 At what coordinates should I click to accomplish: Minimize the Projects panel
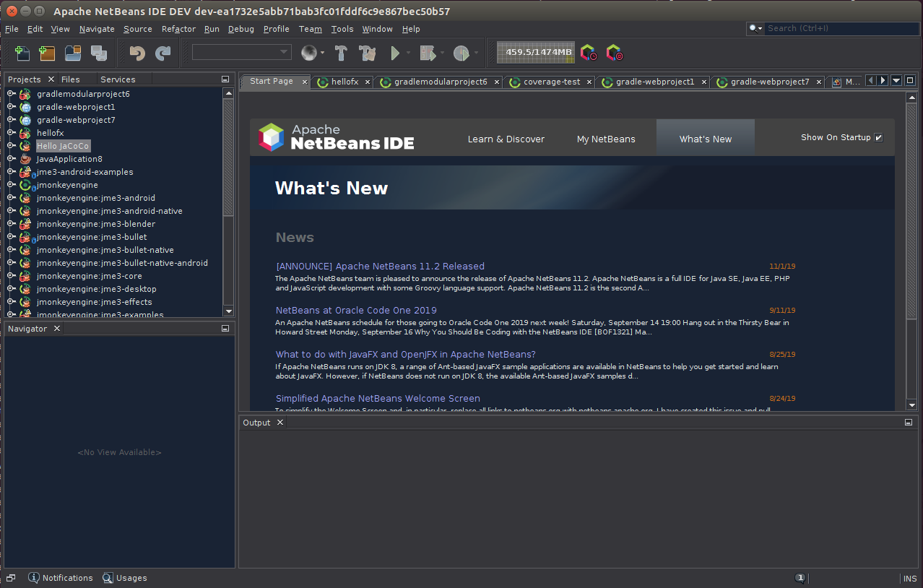coord(225,79)
